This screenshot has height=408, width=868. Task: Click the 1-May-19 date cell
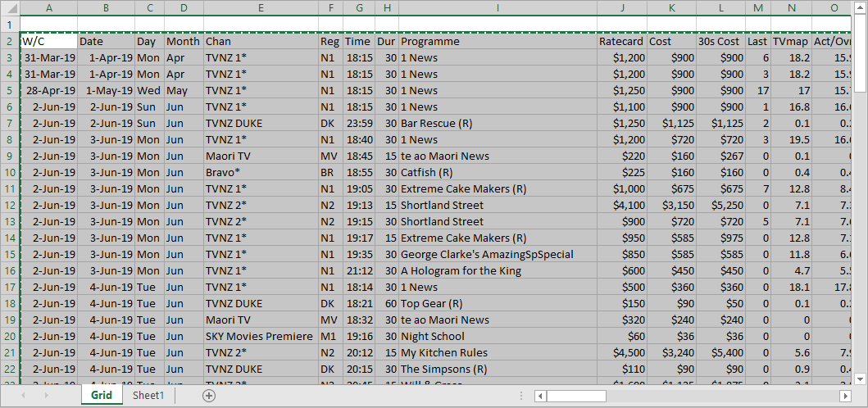(x=107, y=90)
